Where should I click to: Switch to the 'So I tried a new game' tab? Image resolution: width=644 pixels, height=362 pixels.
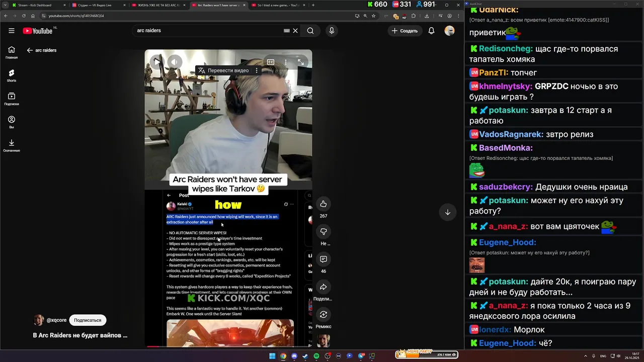click(x=277, y=5)
